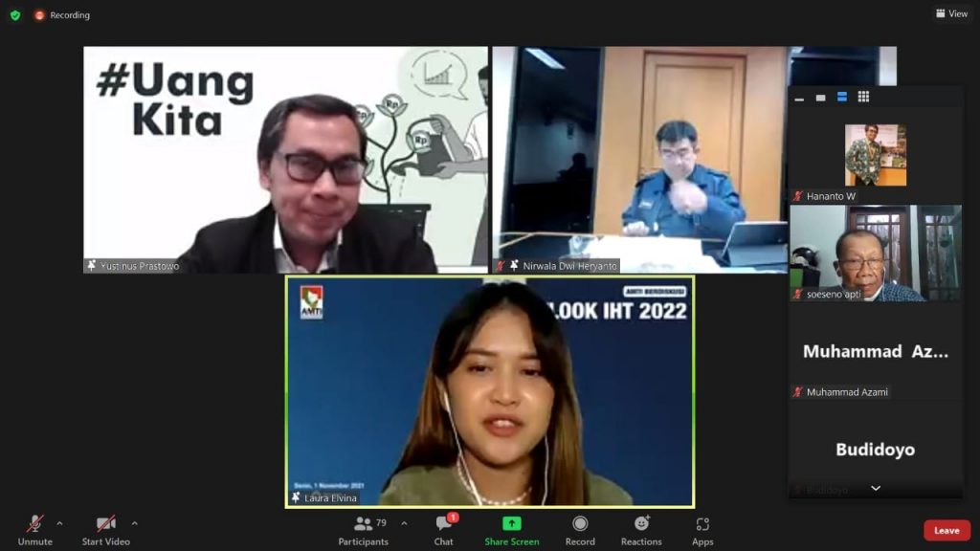The width and height of the screenshot is (980, 551).
Task: Click muted mic icon beside soeseno apti
Action: 798,294
